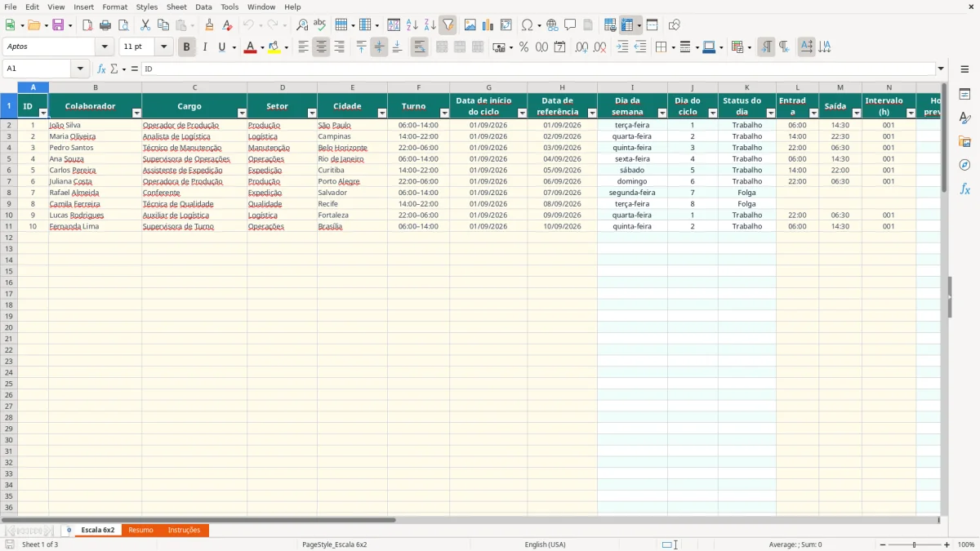This screenshot has width=980, height=551.
Task: Expand the formula bar arrow
Action: tap(942, 69)
